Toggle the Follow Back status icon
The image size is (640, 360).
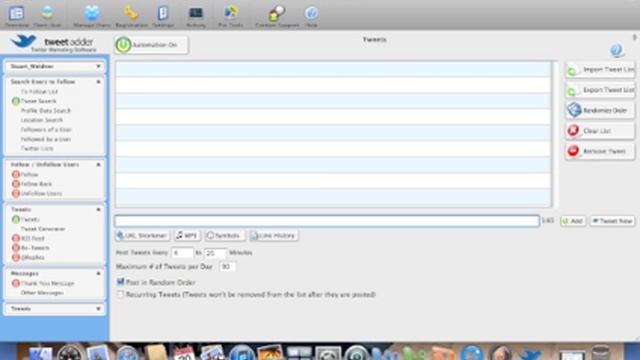16,184
